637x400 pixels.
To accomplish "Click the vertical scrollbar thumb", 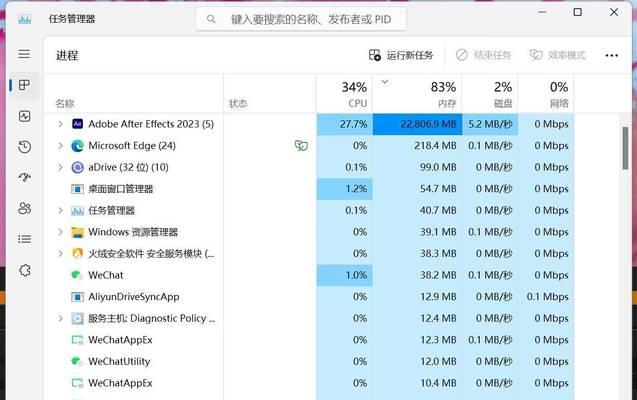I will (x=625, y=148).
